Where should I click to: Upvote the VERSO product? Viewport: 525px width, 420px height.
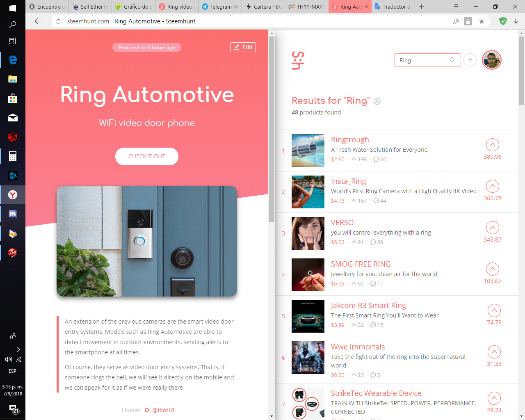click(492, 228)
